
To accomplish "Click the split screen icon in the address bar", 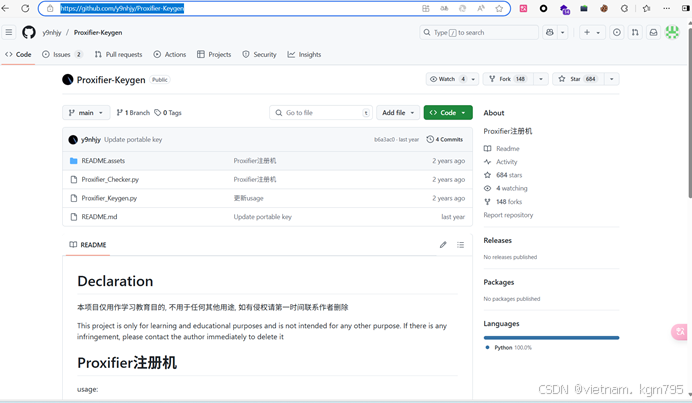I will (426, 8).
